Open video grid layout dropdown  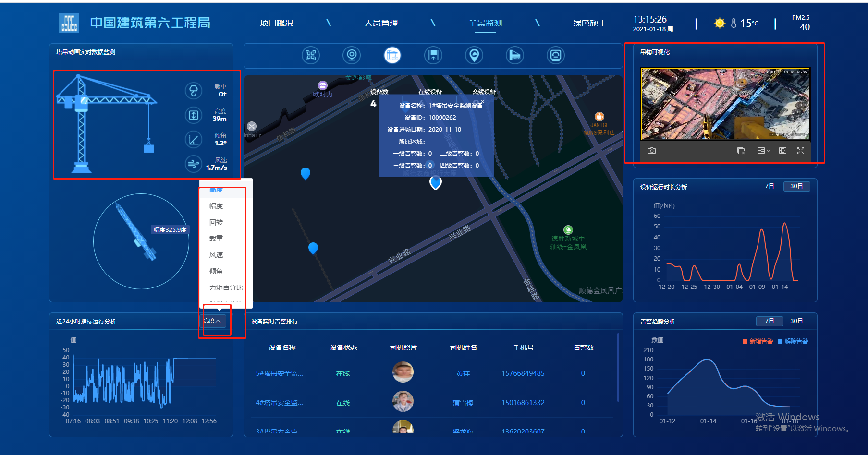764,151
